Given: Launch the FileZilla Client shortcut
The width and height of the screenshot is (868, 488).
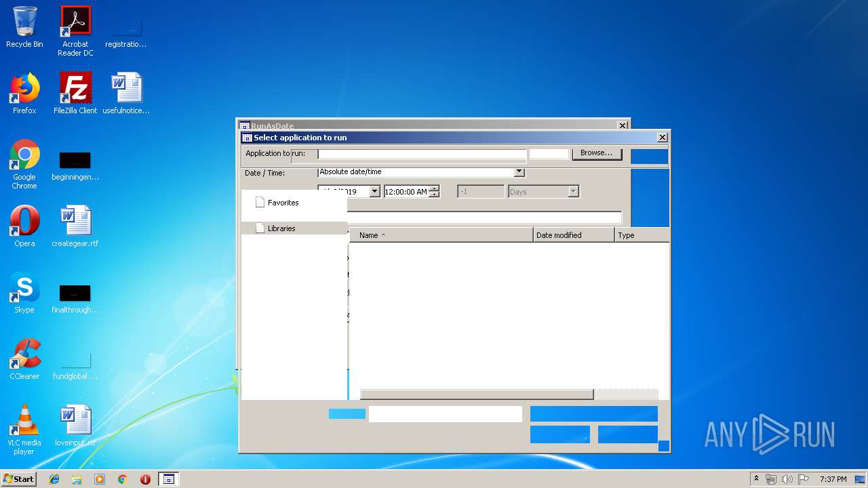Looking at the screenshot, I should click(x=75, y=94).
